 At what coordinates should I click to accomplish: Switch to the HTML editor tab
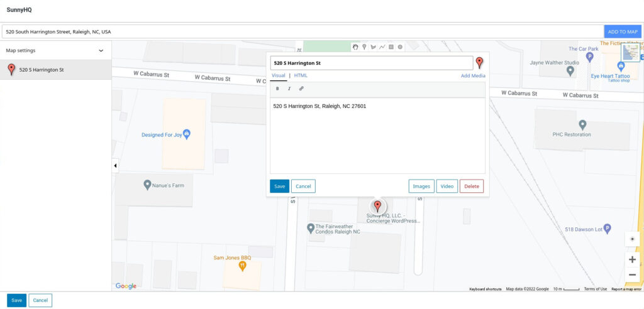[301, 75]
